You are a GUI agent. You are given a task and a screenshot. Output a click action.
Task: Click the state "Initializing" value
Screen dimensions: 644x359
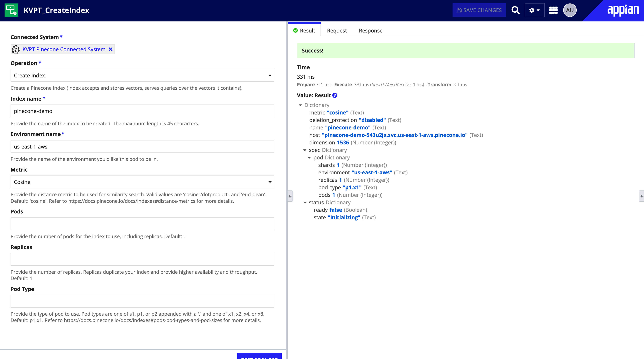coord(344,217)
